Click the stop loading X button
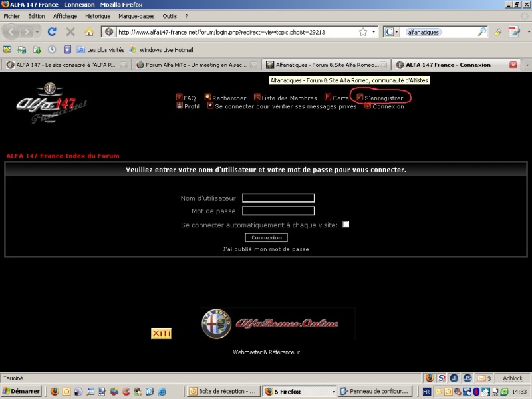The width and height of the screenshot is (532, 399). tap(70, 31)
